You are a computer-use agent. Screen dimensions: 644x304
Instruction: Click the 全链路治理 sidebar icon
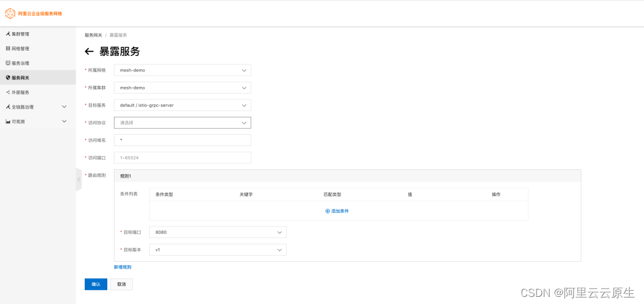coord(8,107)
